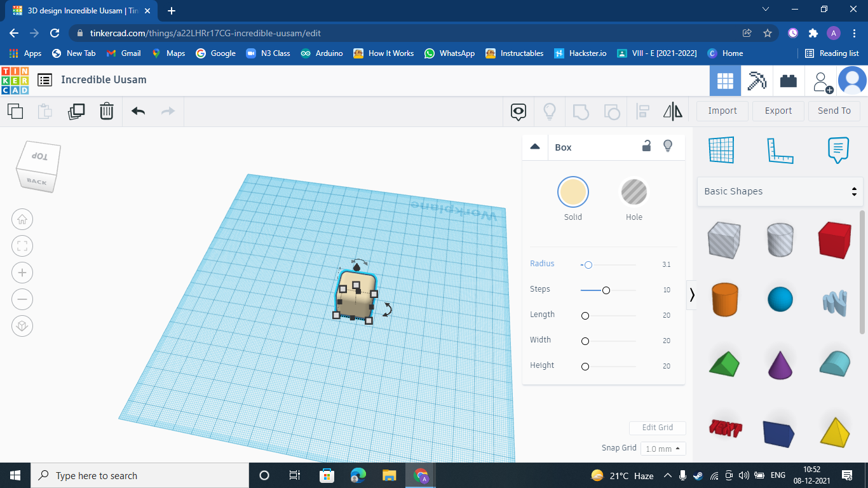This screenshot has width=868, height=488.
Task: Select the green Roof shape
Action: [x=724, y=363]
